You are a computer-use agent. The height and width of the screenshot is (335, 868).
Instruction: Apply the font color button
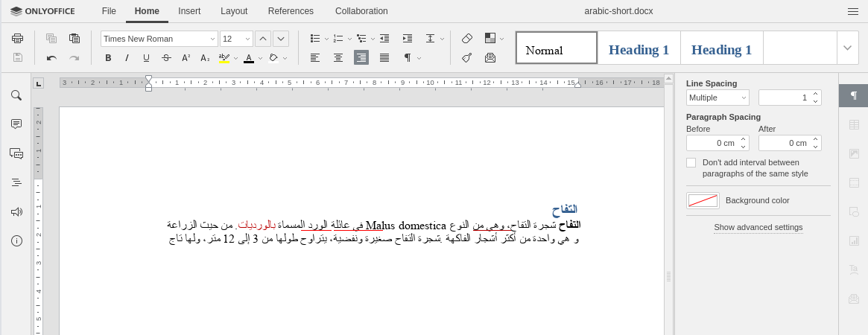249,57
